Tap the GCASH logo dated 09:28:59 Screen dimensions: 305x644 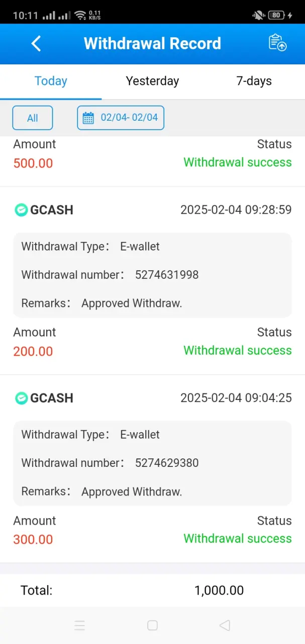21,210
